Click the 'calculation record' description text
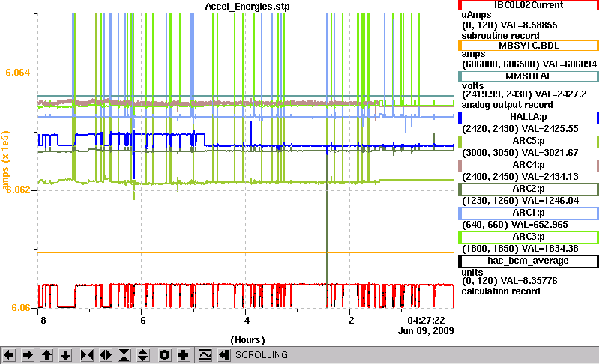The height and width of the screenshot is (364, 599). tap(501, 291)
